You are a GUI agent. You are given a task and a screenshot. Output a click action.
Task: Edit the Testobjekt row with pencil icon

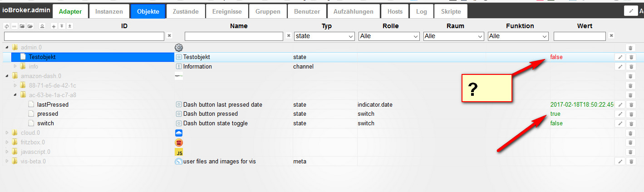[620, 57]
